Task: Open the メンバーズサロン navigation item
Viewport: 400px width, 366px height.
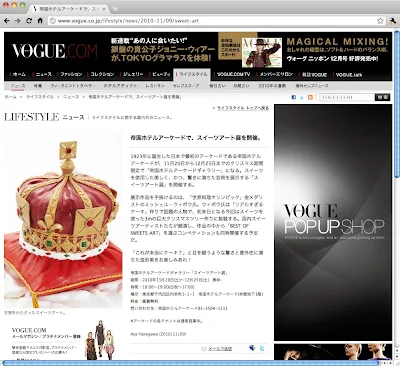Action: 276,74
